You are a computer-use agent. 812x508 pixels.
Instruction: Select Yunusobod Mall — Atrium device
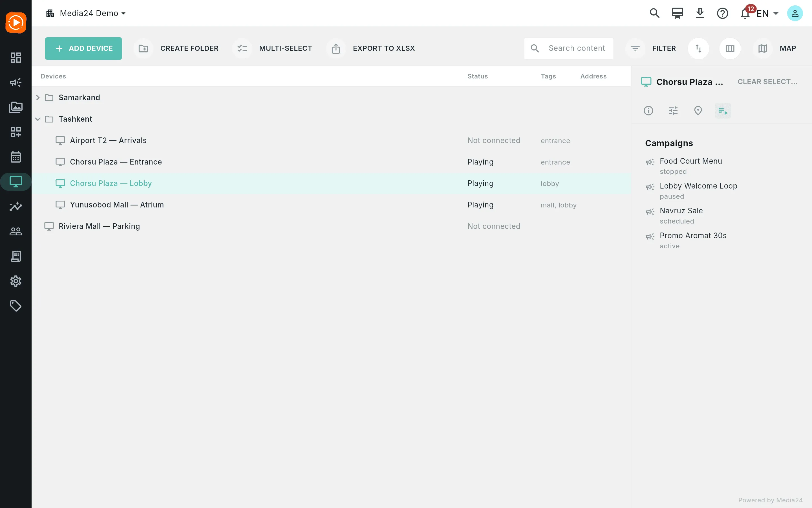331,205
